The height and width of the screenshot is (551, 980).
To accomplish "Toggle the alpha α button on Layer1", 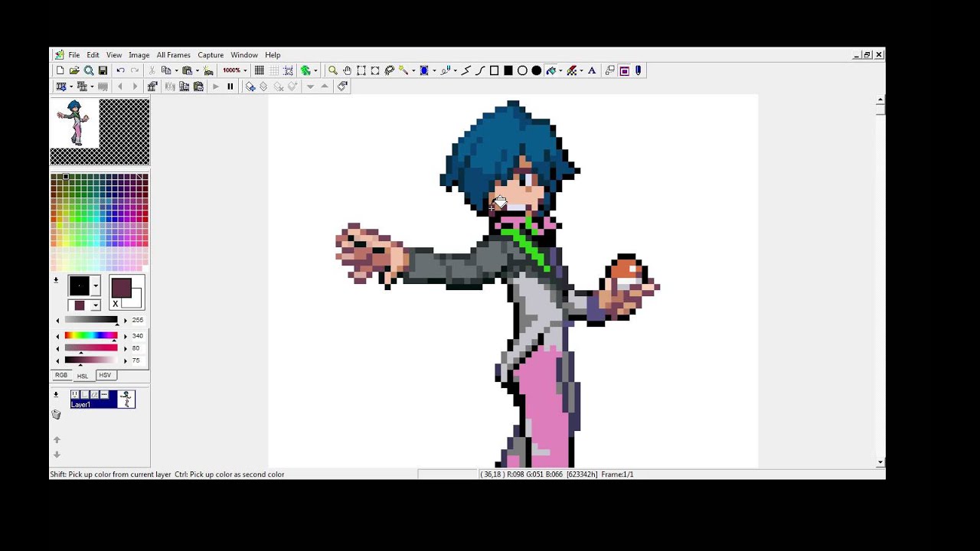I will 94,395.
